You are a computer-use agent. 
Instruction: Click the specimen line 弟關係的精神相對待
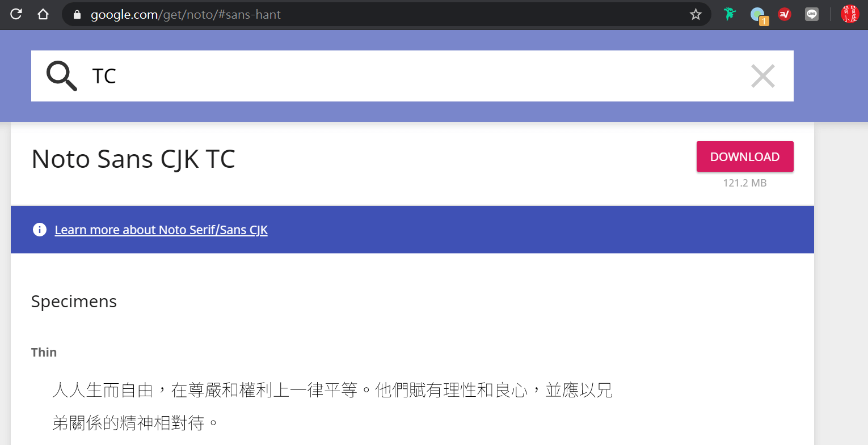[135, 423]
